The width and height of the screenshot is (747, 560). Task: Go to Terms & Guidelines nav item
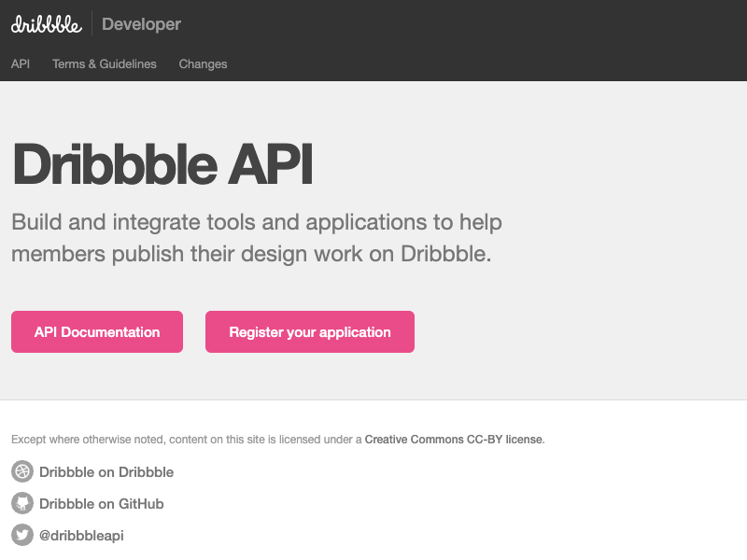105,63
